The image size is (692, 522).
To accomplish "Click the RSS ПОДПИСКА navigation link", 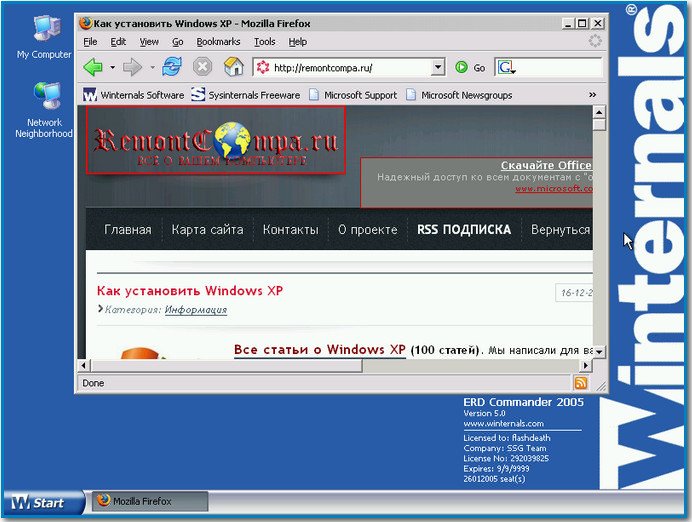I will click(464, 229).
